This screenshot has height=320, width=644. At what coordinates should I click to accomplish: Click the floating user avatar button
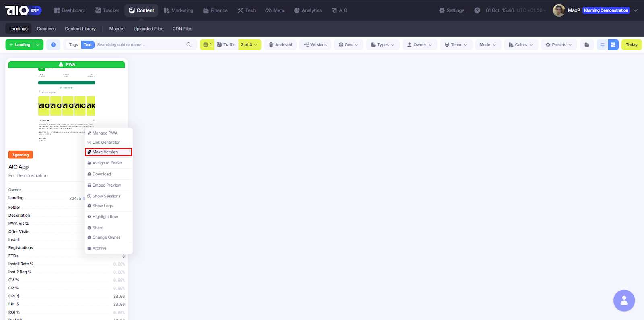point(624,301)
